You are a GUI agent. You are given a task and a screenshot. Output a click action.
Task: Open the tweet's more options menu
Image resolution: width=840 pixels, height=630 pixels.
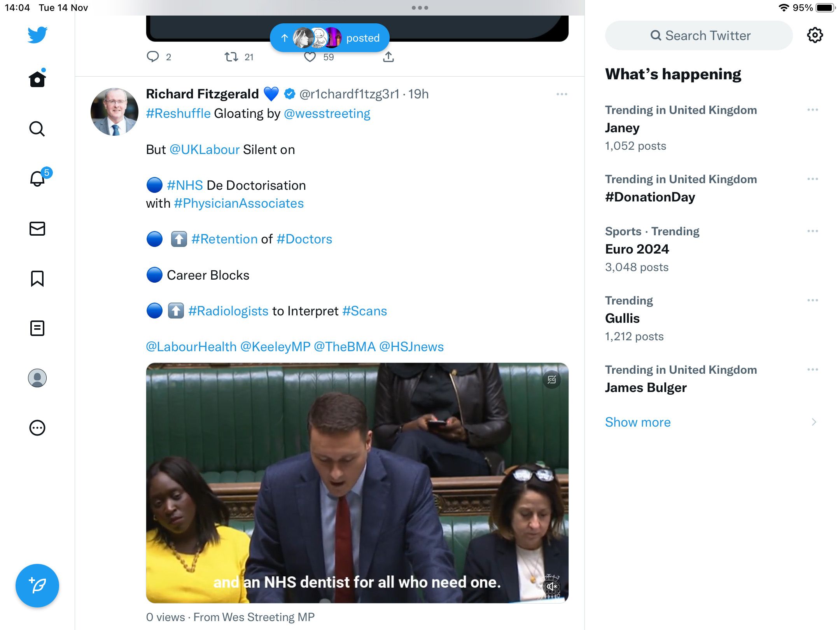562,94
